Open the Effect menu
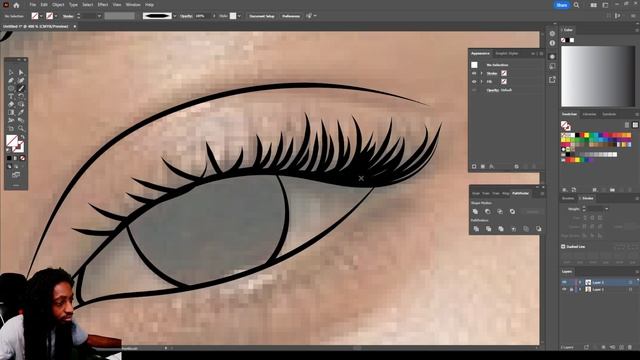 click(102, 5)
